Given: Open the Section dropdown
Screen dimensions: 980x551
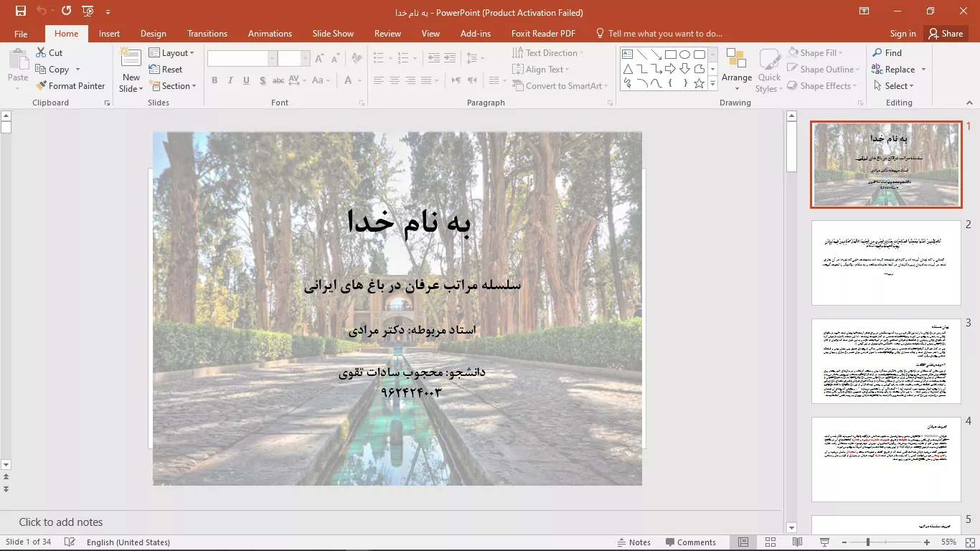Looking at the screenshot, I should [173, 86].
